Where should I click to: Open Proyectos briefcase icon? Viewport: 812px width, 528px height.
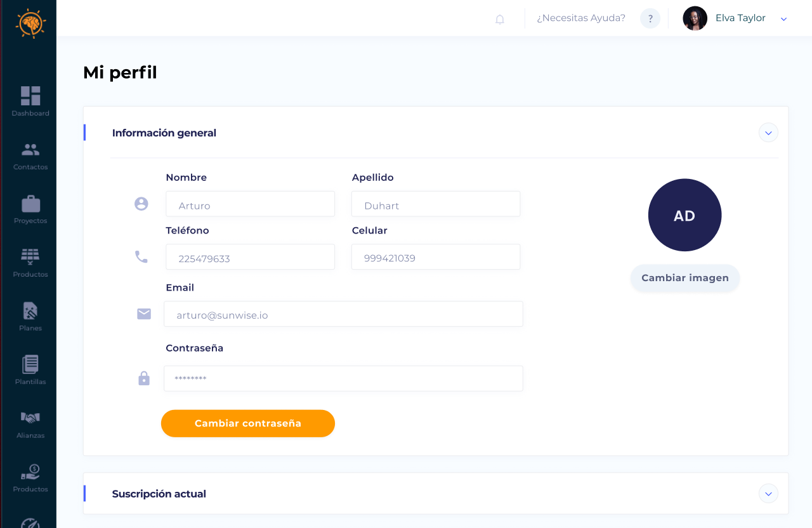pos(30,204)
